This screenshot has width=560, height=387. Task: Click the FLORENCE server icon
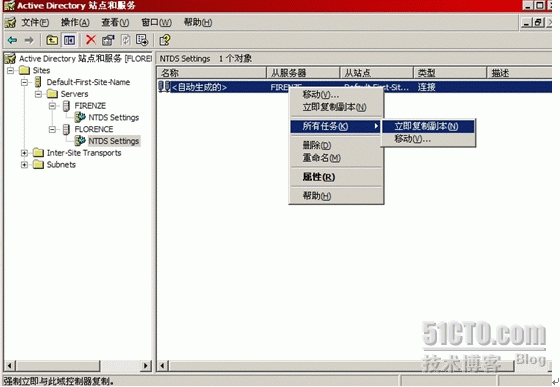click(x=66, y=129)
